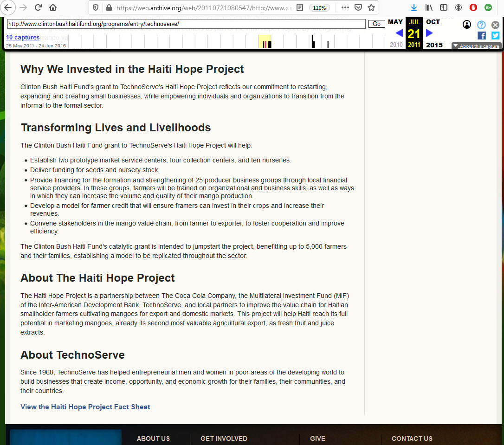Close the Wayback toolbar

(495, 25)
